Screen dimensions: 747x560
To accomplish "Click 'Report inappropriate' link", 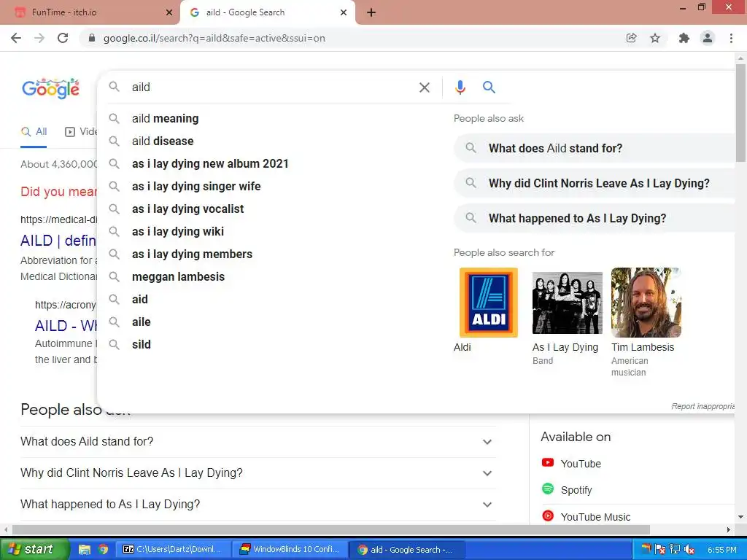I will pos(703,406).
